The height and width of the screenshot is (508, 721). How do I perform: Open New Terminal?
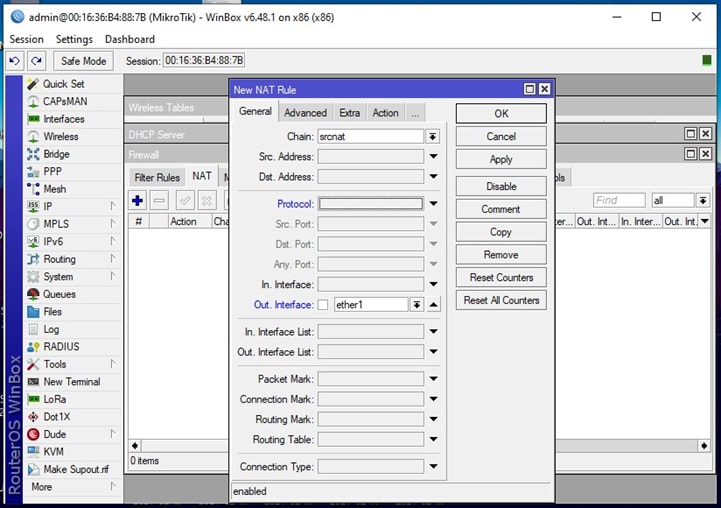[73, 382]
